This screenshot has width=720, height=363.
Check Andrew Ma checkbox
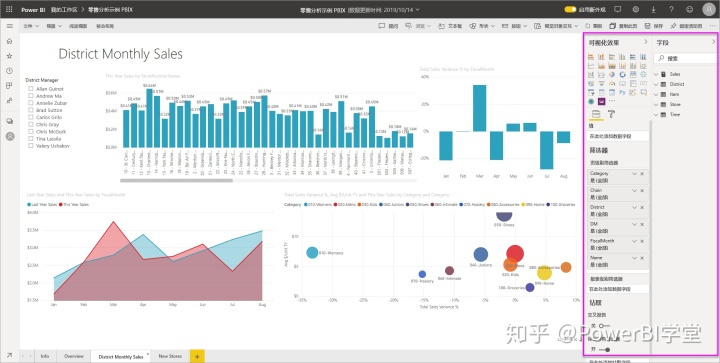click(30, 96)
